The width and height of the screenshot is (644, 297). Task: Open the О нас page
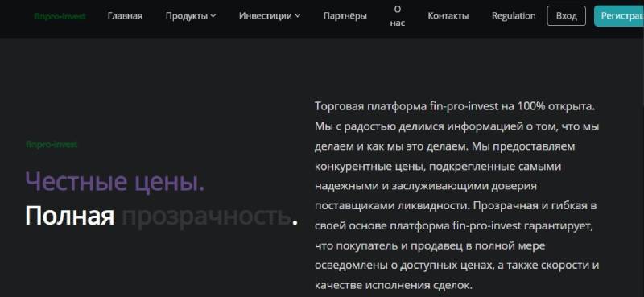pyautogui.click(x=398, y=16)
